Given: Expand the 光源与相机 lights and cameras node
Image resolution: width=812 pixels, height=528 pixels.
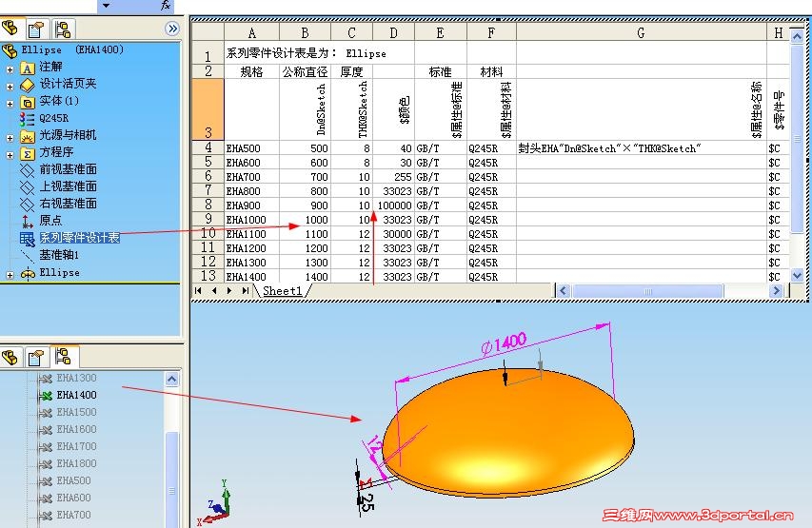Looking at the screenshot, I should (10, 138).
